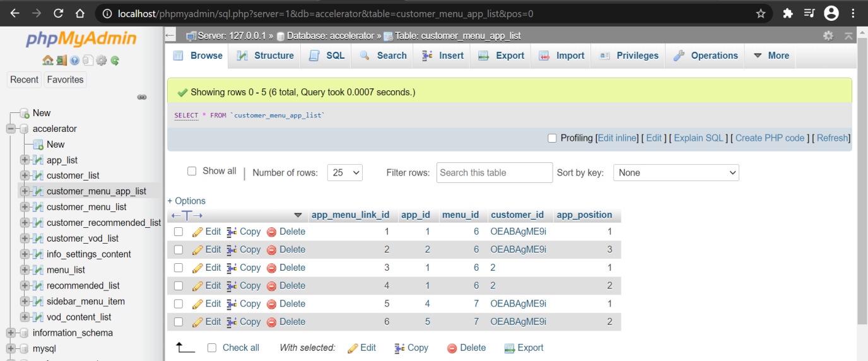Open the Number of rows dropdown
The width and height of the screenshot is (868, 361).
[x=344, y=172]
